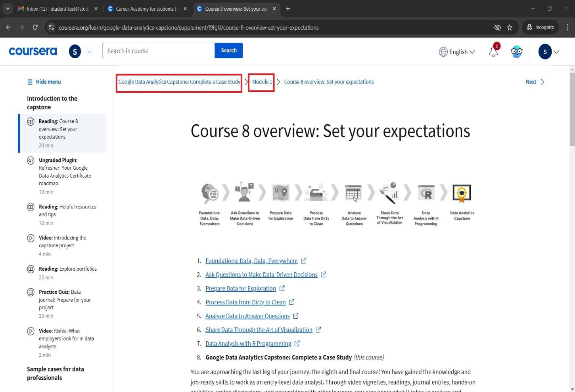Click the S avatar next to Coursera logo
575x392 pixels.
coord(75,52)
